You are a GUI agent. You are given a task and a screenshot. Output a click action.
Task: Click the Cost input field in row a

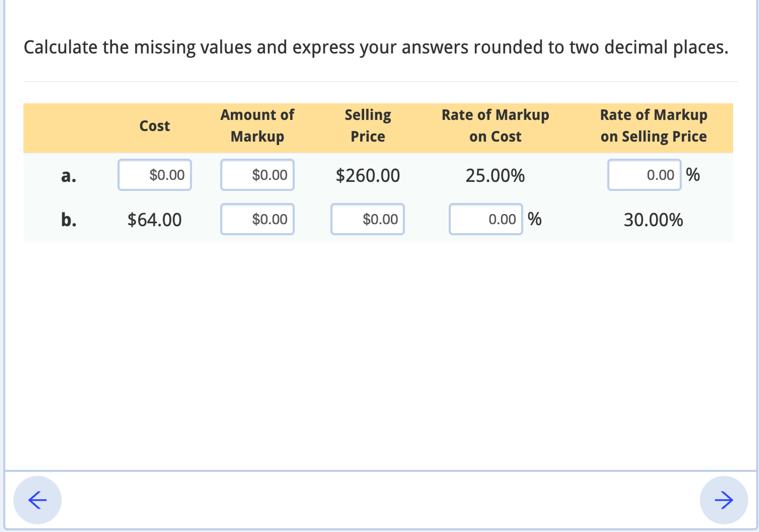(x=154, y=175)
